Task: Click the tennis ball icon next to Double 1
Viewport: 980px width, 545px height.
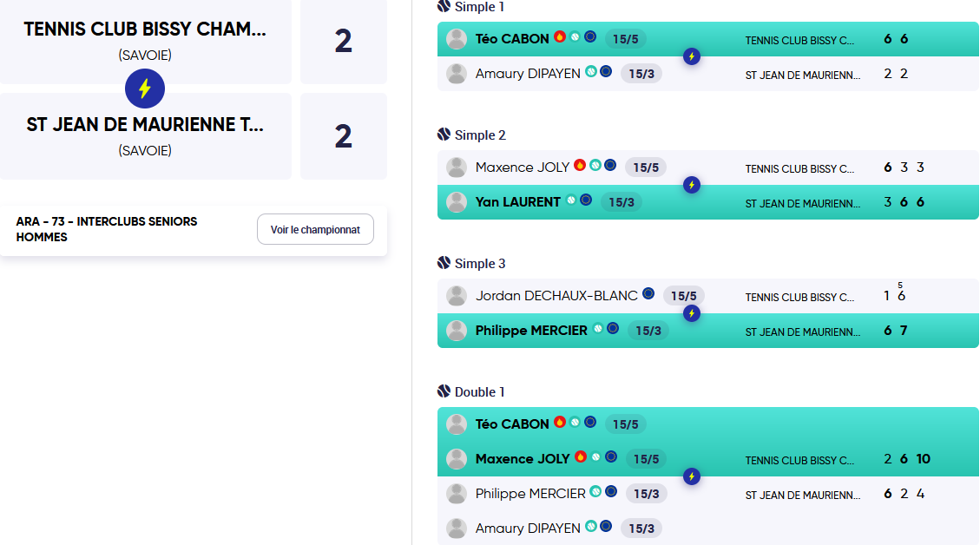Action: tap(444, 391)
